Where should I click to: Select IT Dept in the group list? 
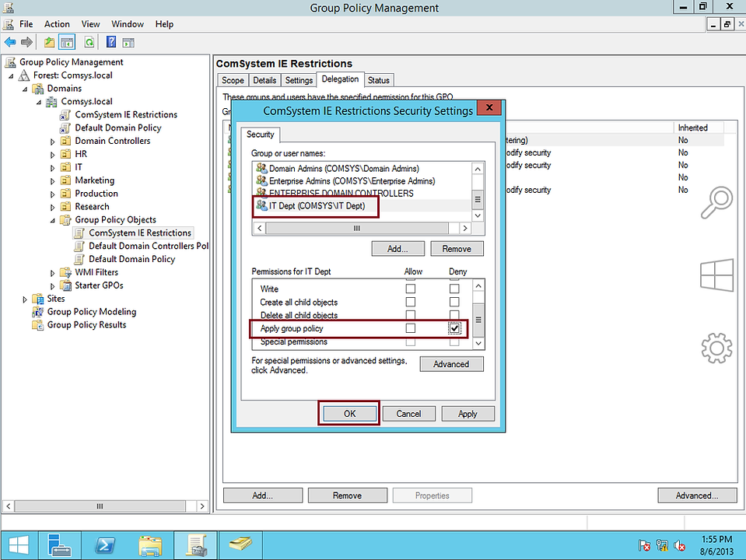click(317, 206)
